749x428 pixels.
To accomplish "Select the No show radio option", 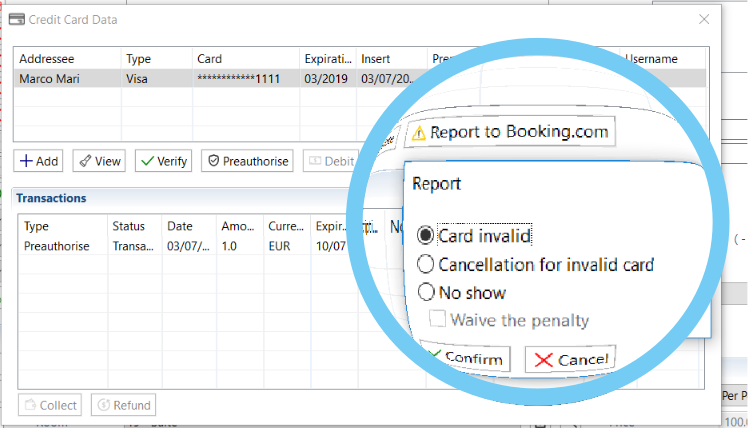I will (x=425, y=292).
